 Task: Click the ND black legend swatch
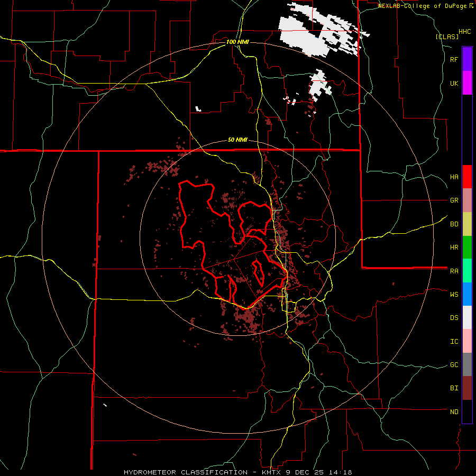click(x=467, y=411)
